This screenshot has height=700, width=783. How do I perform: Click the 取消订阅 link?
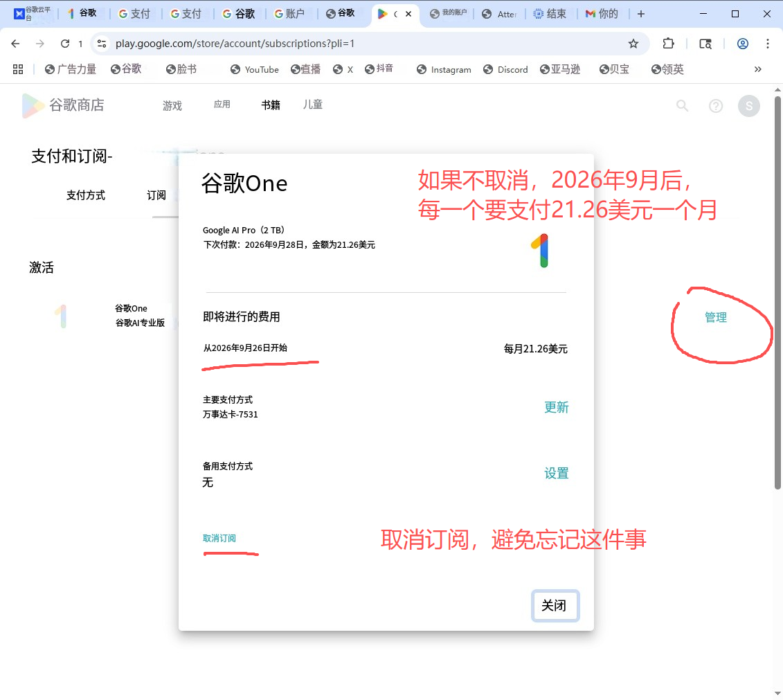[x=219, y=538]
